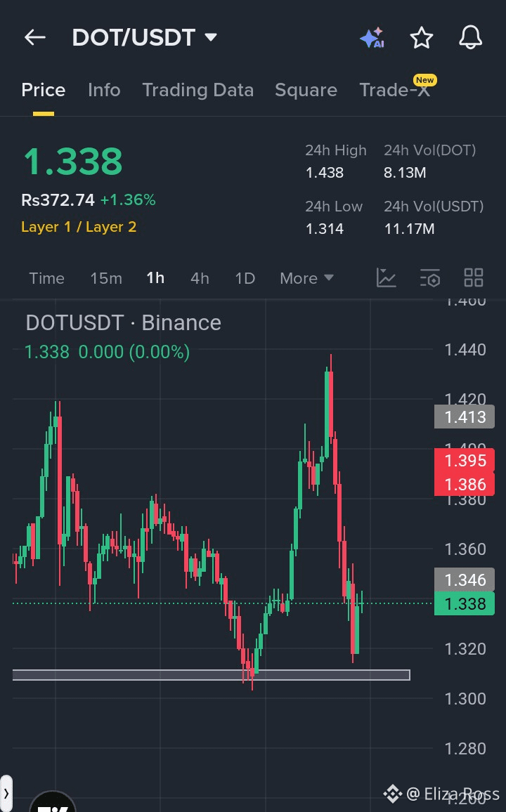Tap the 1.360 price axis label

[x=465, y=549]
